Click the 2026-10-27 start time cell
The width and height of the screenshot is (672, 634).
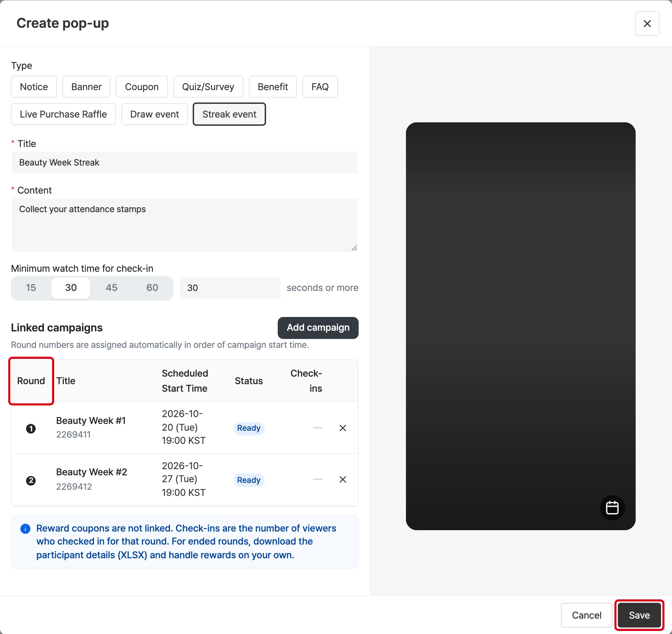click(184, 479)
